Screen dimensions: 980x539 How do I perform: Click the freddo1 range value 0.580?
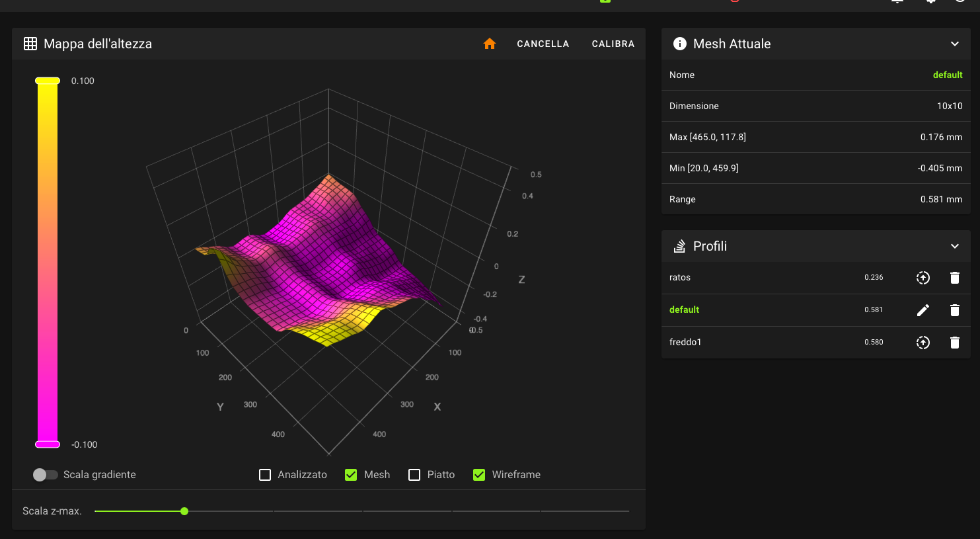[x=874, y=343]
